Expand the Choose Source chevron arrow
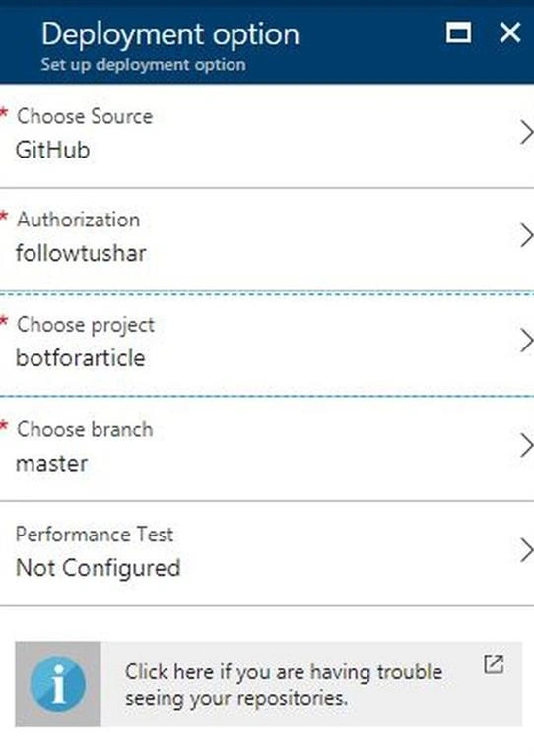The height and width of the screenshot is (756, 534). click(x=526, y=133)
